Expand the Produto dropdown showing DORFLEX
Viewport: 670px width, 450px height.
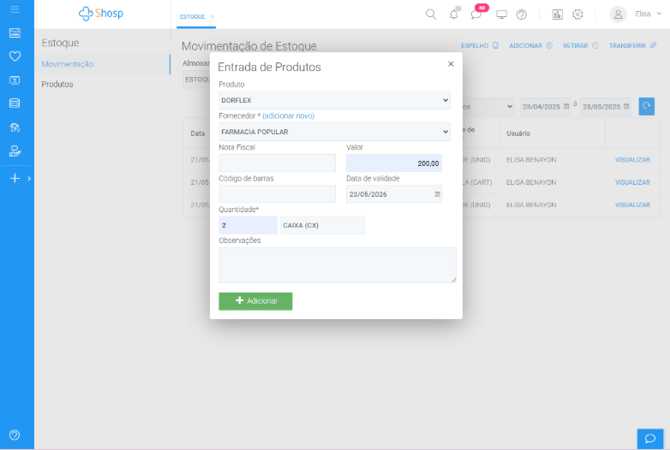coord(334,101)
